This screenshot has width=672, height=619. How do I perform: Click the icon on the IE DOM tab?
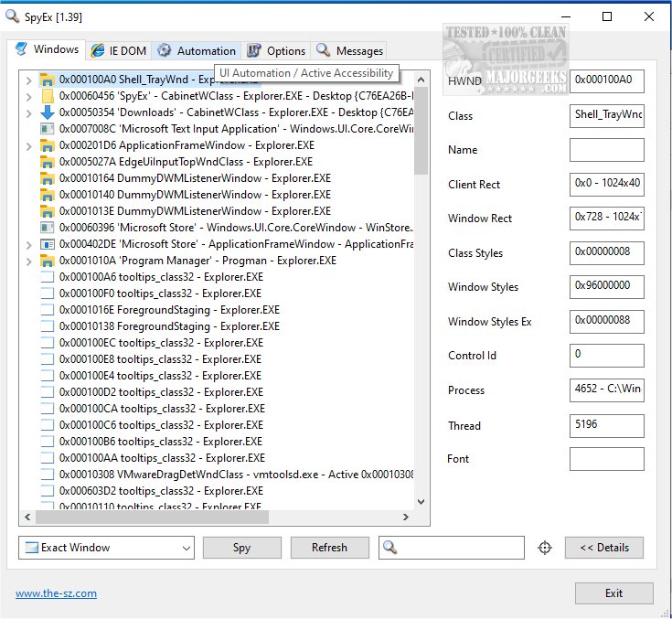coord(97,50)
